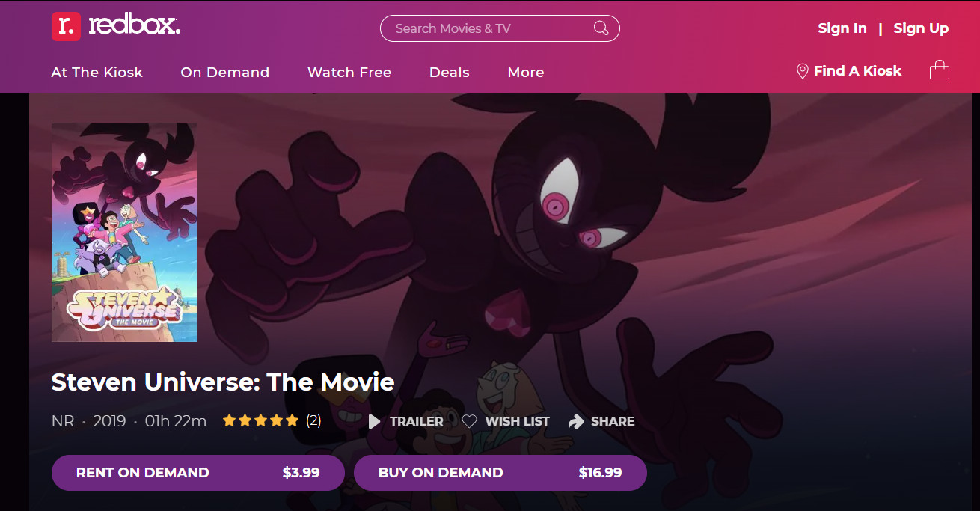Click the Share arrow icon

[575, 422]
